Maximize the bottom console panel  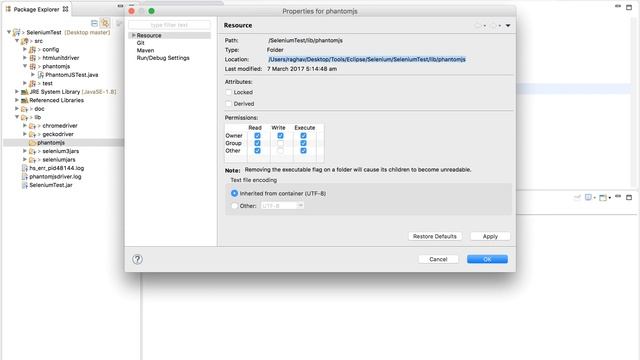click(x=629, y=198)
